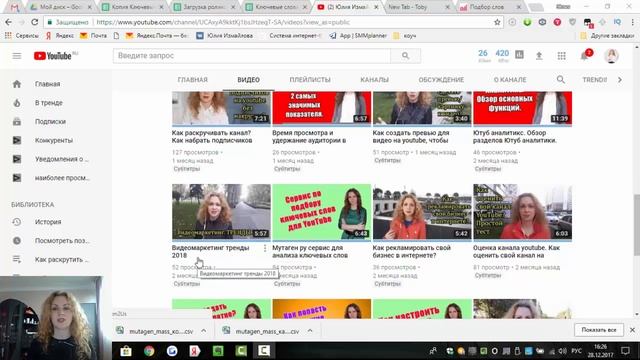640x360 pixels.
Task: Open the upload video icon
Action: 539,56
